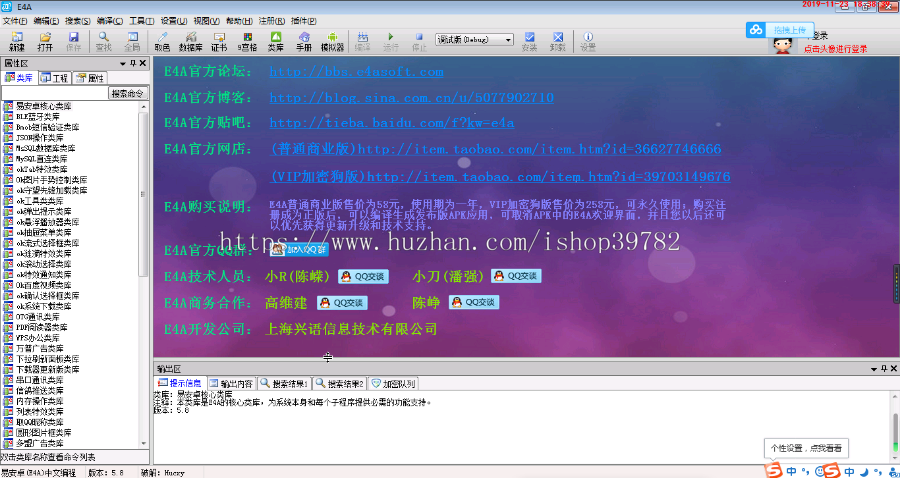Click the 设置 settings toolbar icon

click(588, 41)
